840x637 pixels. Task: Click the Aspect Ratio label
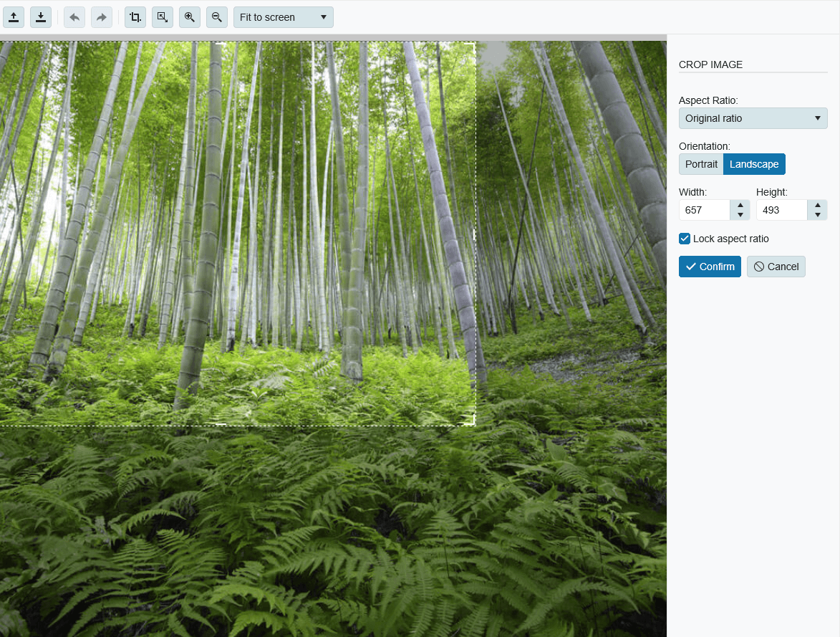708,100
